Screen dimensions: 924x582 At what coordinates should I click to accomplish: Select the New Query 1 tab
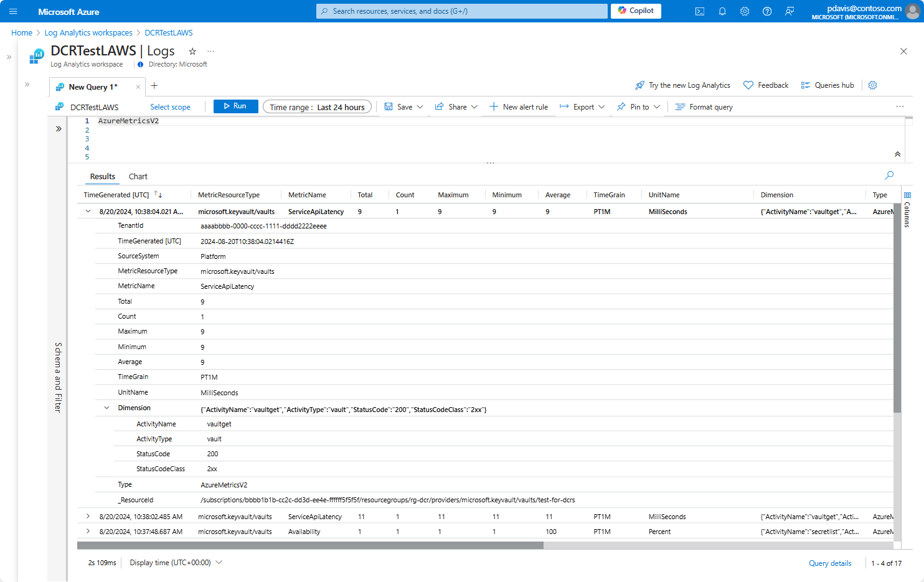pyautogui.click(x=93, y=87)
